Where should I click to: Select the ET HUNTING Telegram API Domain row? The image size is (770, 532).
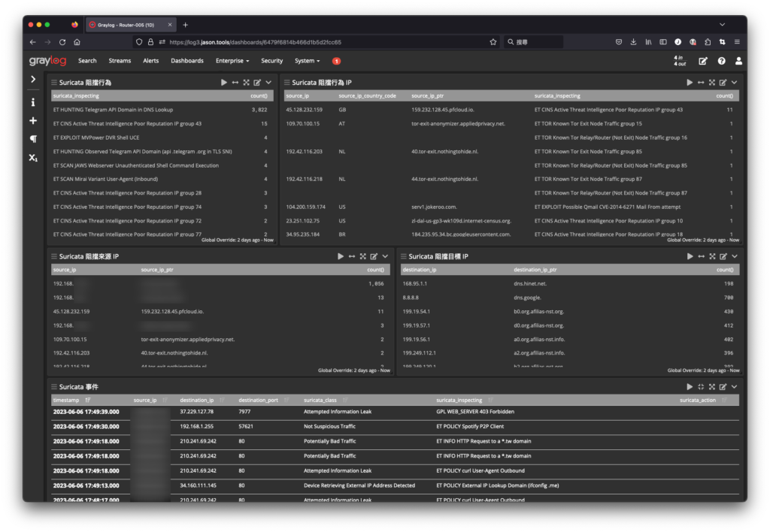click(162, 110)
